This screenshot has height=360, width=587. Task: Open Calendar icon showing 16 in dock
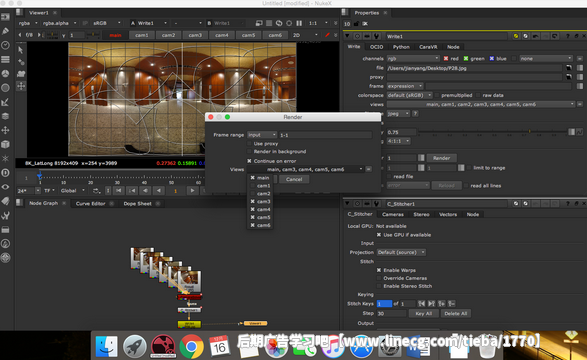(x=219, y=346)
